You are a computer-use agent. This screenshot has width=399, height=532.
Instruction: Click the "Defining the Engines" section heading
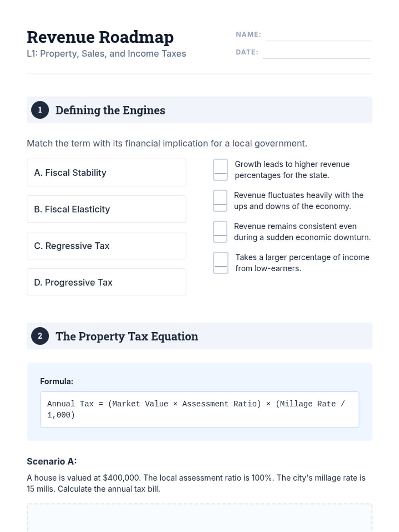click(x=110, y=110)
